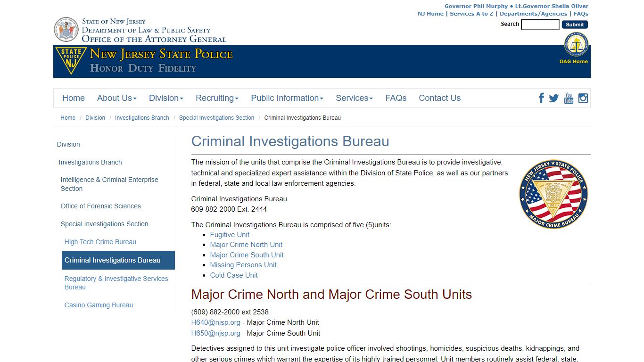
Task: Click the phone number 609-882-2000 Ext. 2444
Action: pos(229,209)
